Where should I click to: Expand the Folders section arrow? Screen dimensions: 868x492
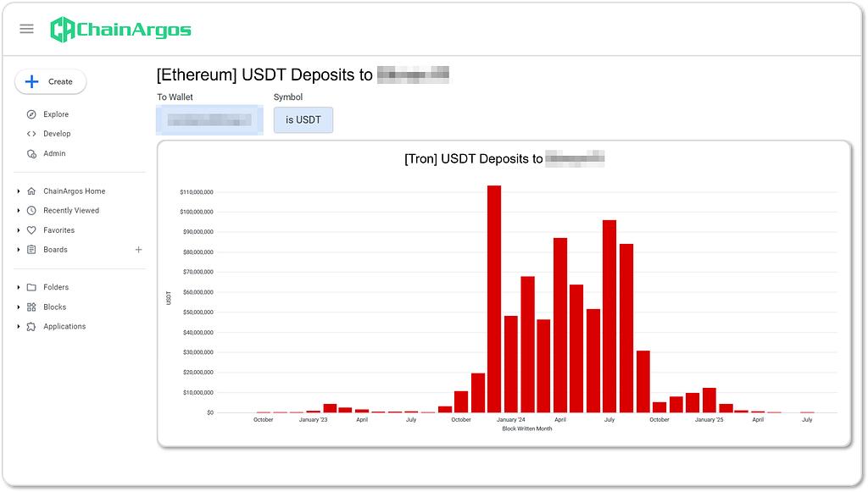click(x=19, y=288)
